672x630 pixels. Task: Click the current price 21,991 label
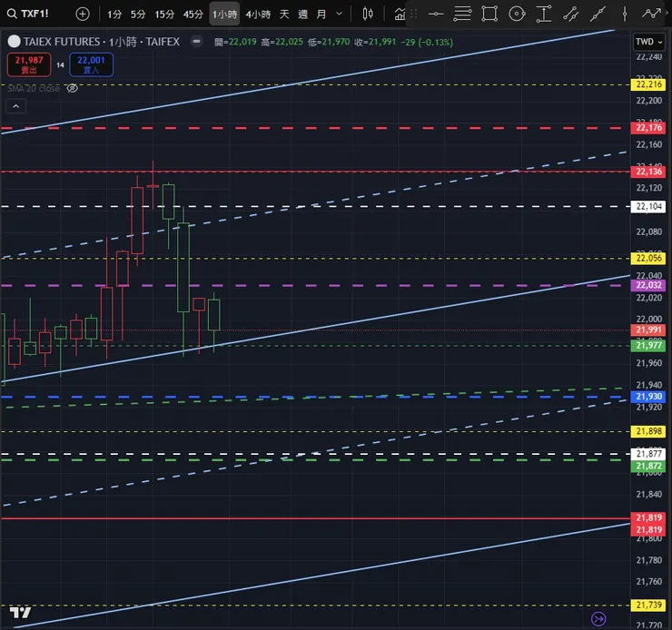(x=648, y=330)
